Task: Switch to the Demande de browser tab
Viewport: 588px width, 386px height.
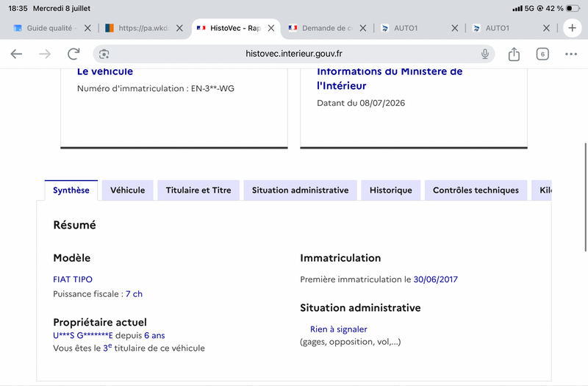Action: click(321, 28)
